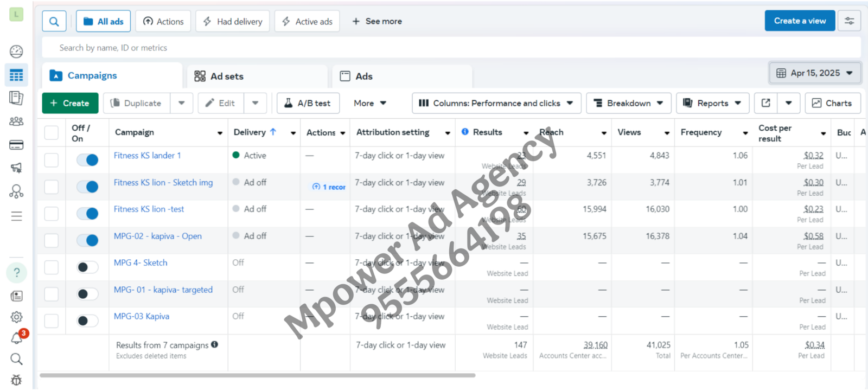Select the Active ads filter view
Viewport: 868px width, 391px height.
coord(307,21)
